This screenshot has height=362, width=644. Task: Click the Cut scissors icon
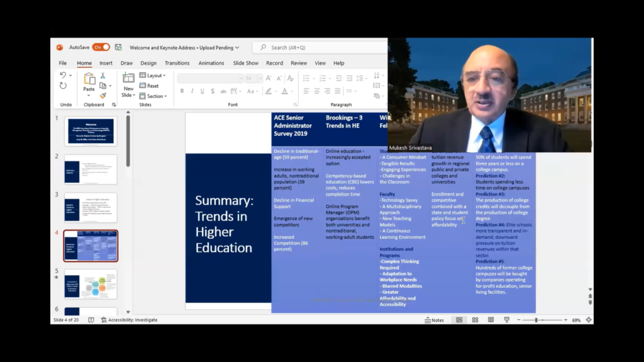[x=103, y=75]
